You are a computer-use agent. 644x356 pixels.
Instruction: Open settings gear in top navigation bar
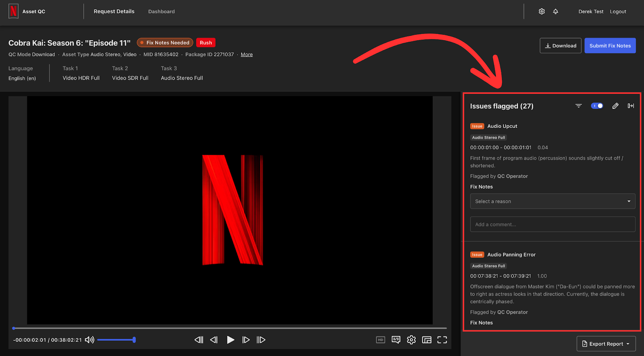[542, 11]
